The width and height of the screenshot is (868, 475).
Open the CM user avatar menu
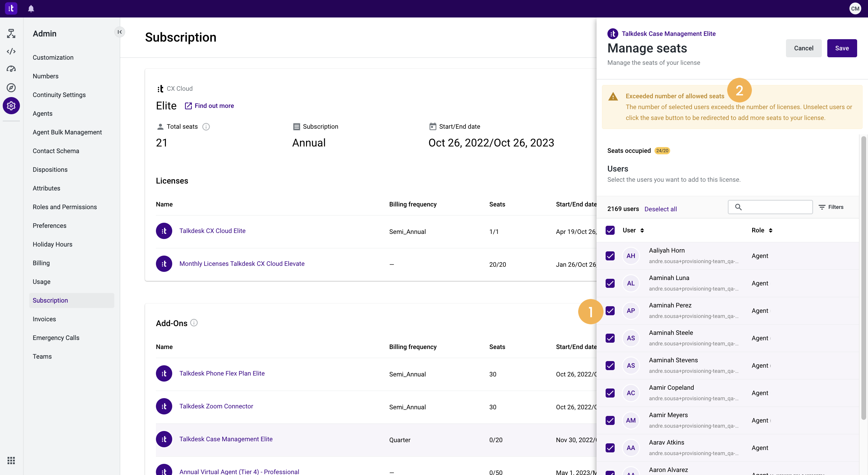click(855, 9)
